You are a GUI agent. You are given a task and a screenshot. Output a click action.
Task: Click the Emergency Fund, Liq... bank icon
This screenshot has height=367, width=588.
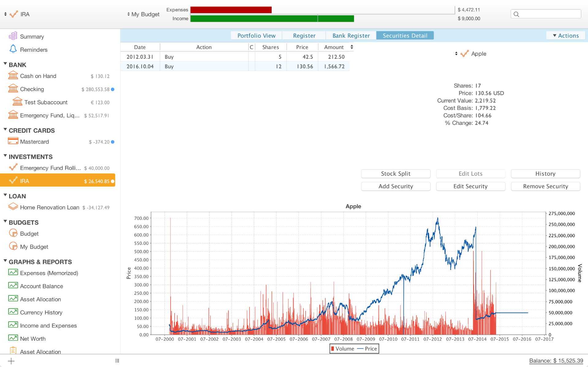[x=13, y=115]
